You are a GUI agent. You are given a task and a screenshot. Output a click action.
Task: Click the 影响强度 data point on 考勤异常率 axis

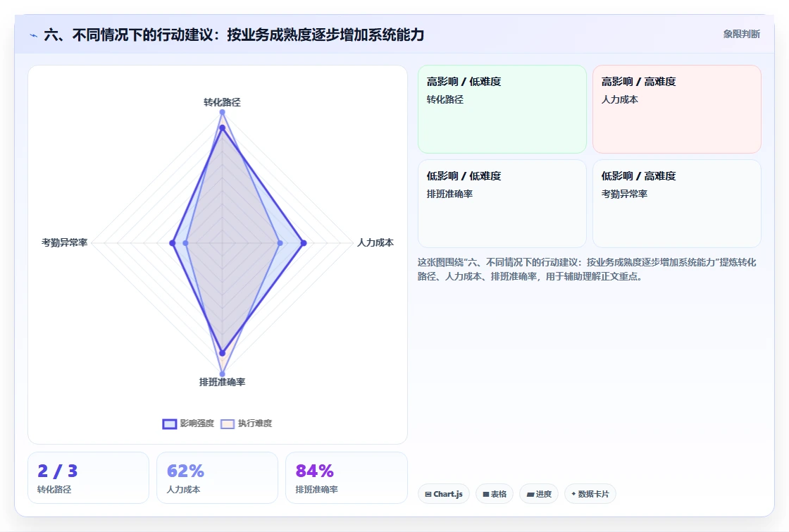click(173, 243)
